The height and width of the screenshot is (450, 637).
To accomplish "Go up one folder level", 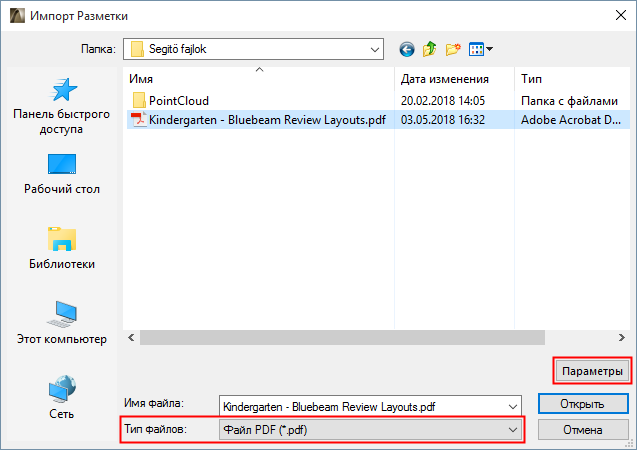I will (x=429, y=49).
